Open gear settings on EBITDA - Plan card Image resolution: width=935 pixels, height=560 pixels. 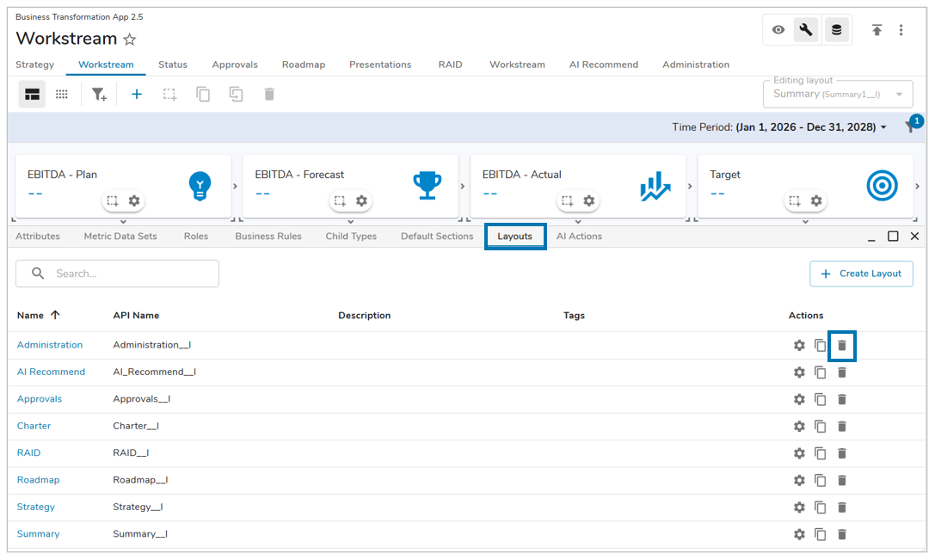[x=134, y=200]
